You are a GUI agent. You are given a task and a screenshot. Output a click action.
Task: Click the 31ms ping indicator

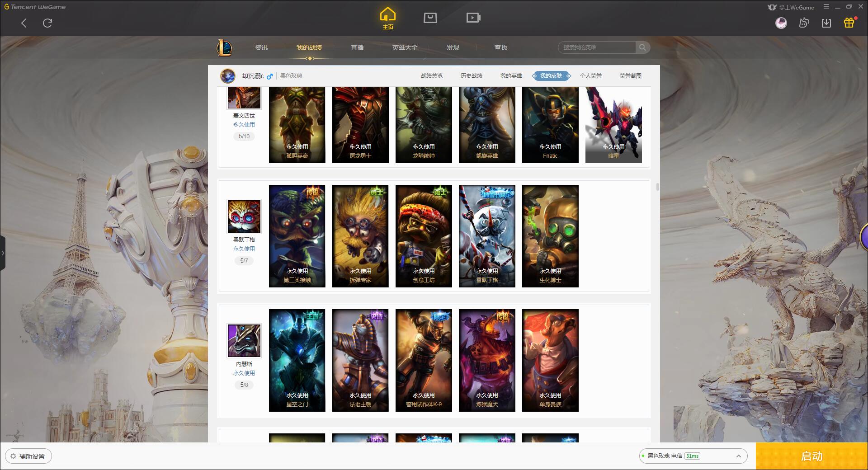point(692,456)
